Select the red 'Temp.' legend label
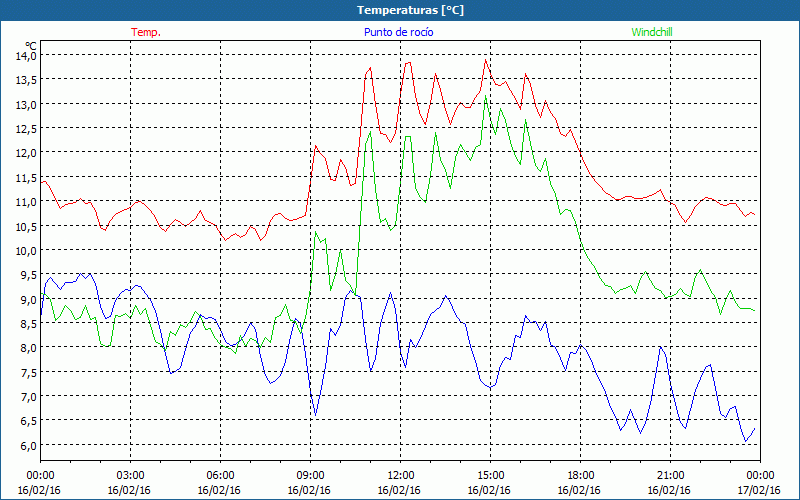 (x=146, y=32)
